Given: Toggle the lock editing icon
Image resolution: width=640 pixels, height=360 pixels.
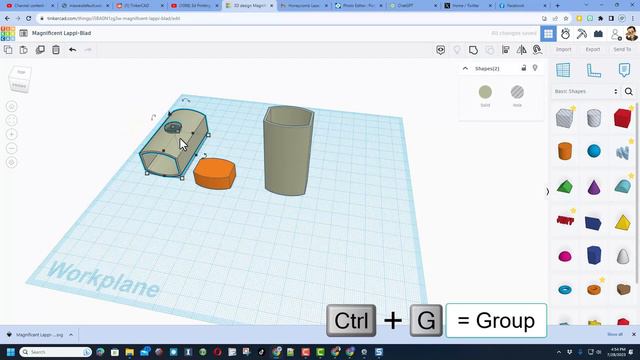Looking at the screenshot, I should [x=524, y=68].
